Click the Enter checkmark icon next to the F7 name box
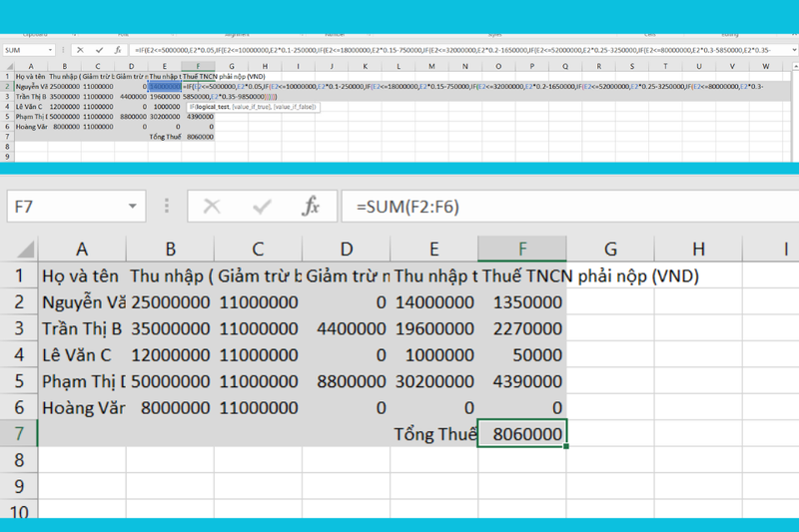 pyautogui.click(x=262, y=207)
